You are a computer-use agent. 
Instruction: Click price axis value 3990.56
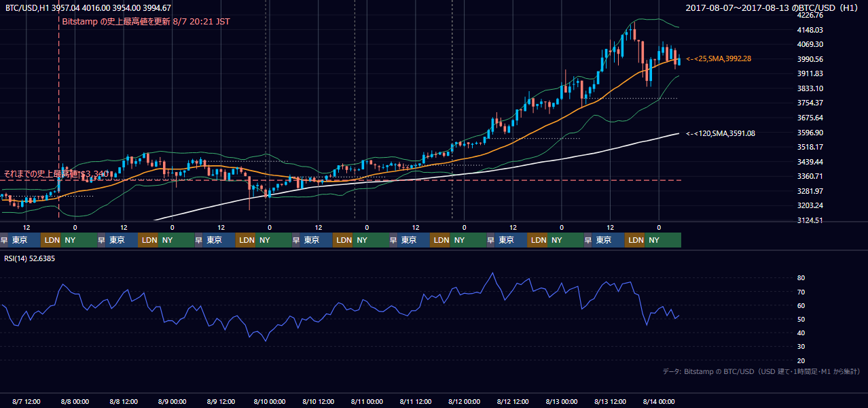[810, 59]
